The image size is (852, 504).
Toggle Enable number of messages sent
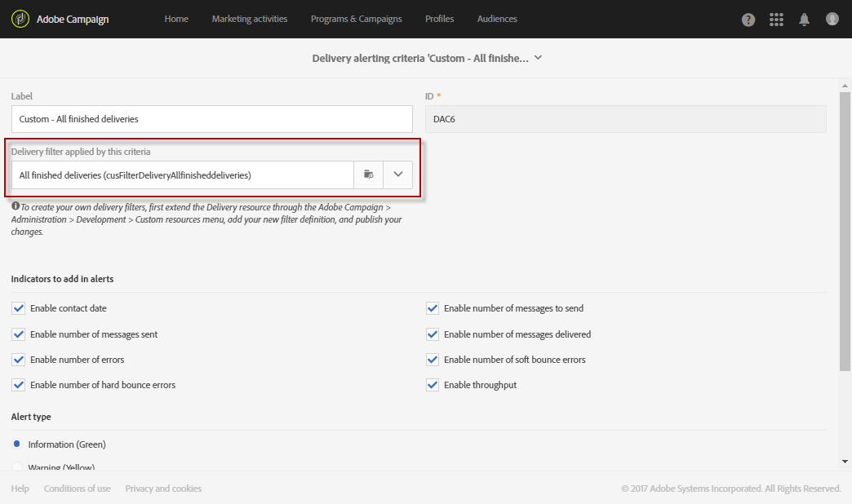[19, 334]
